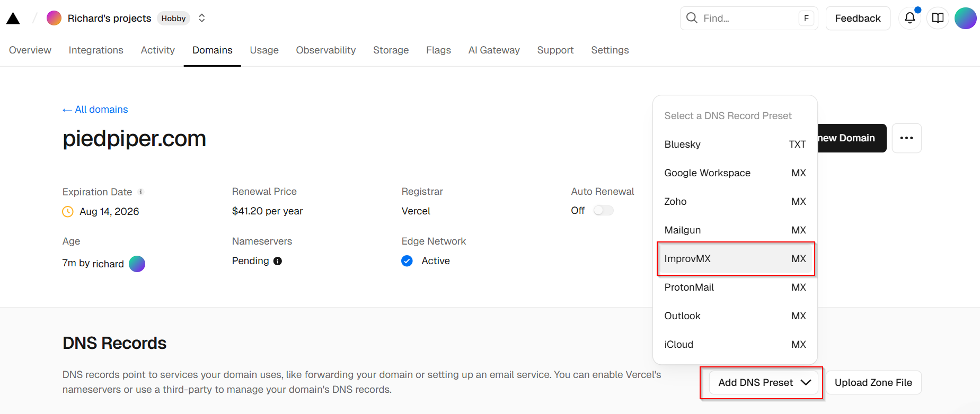This screenshot has width=980, height=414.
Task: Toggle the Auto Renewal switch
Action: [x=603, y=211]
